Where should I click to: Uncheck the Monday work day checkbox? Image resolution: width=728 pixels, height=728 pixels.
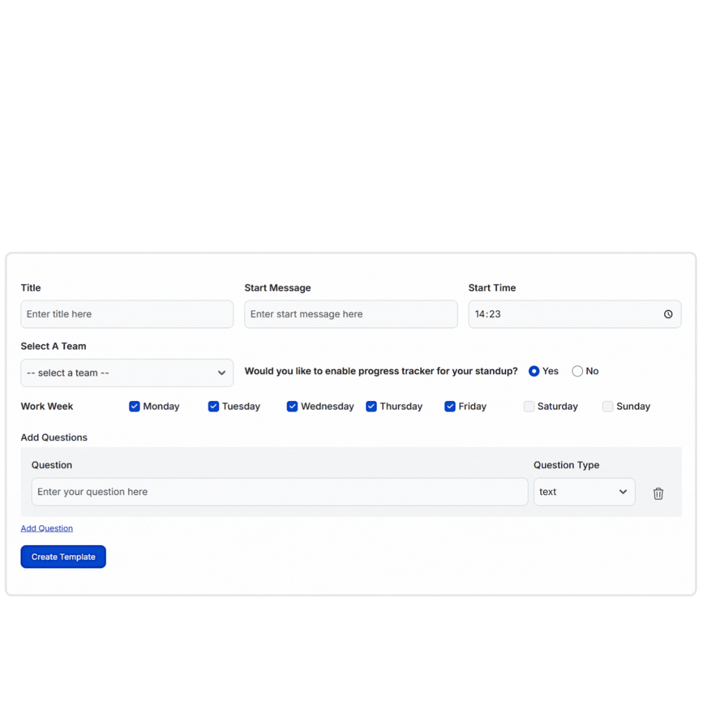tap(135, 406)
